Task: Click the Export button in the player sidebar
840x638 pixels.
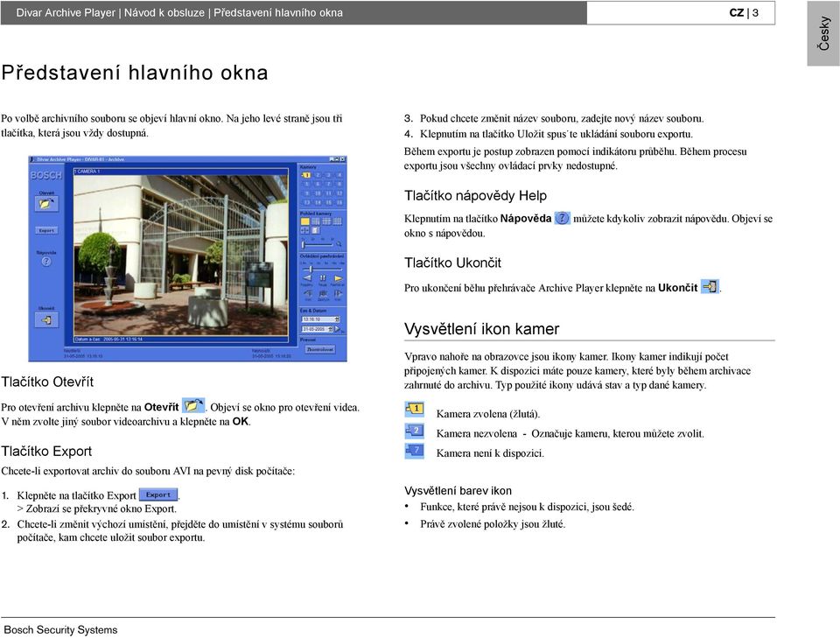Action: click(x=46, y=230)
